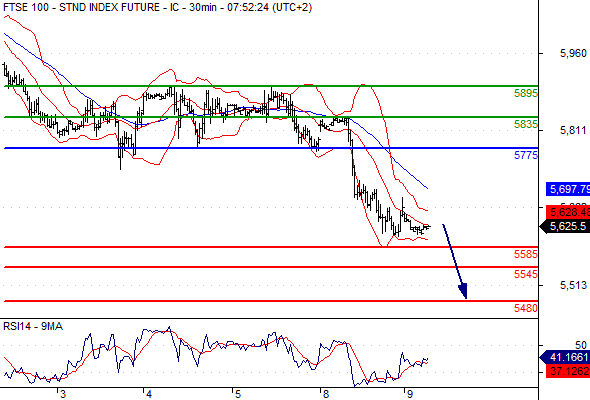Click the 5545 support level label
The width and height of the screenshot is (590, 400).
(526, 274)
